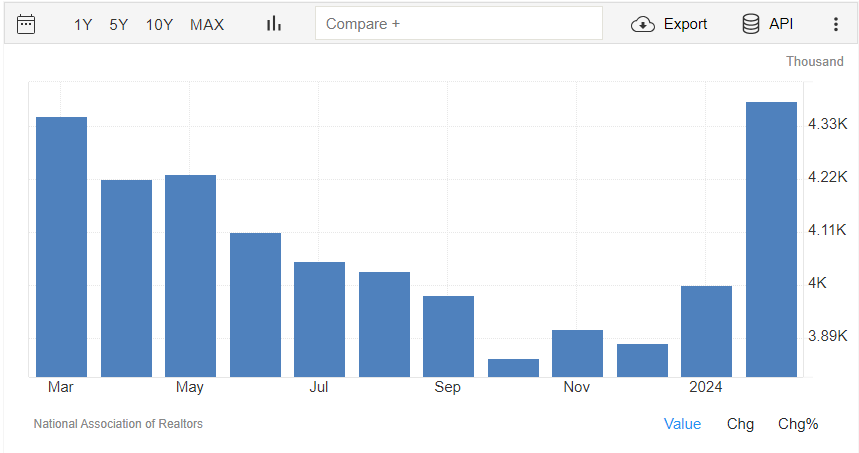Switch chart to Chg% view
The width and height of the screenshot is (859, 453).
pyautogui.click(x=798, y=424)
